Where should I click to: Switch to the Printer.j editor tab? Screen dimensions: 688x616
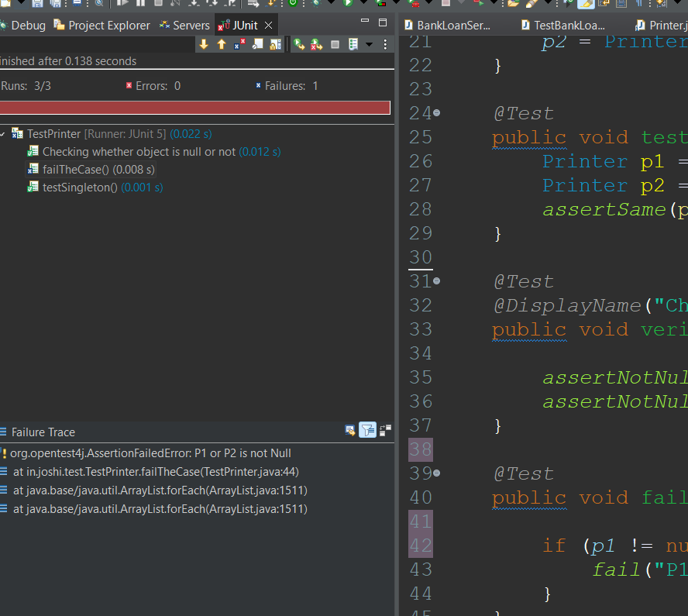[x=662, y=26]
